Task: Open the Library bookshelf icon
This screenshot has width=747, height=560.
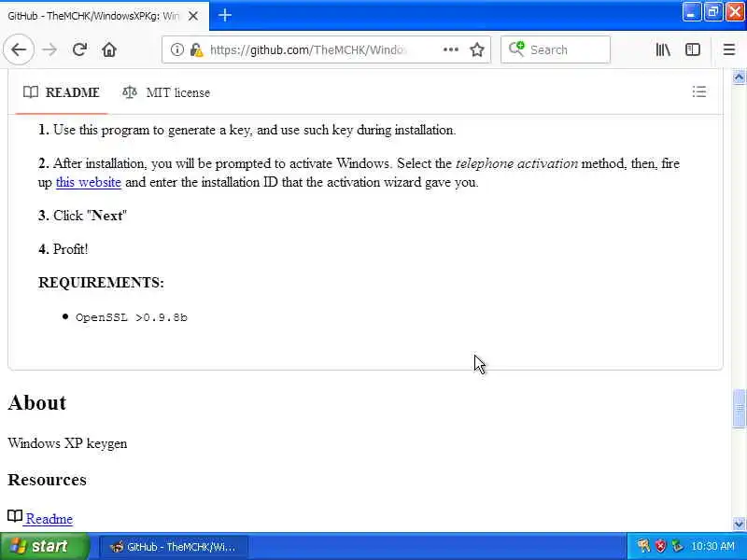Action: [x=663, y=49]
